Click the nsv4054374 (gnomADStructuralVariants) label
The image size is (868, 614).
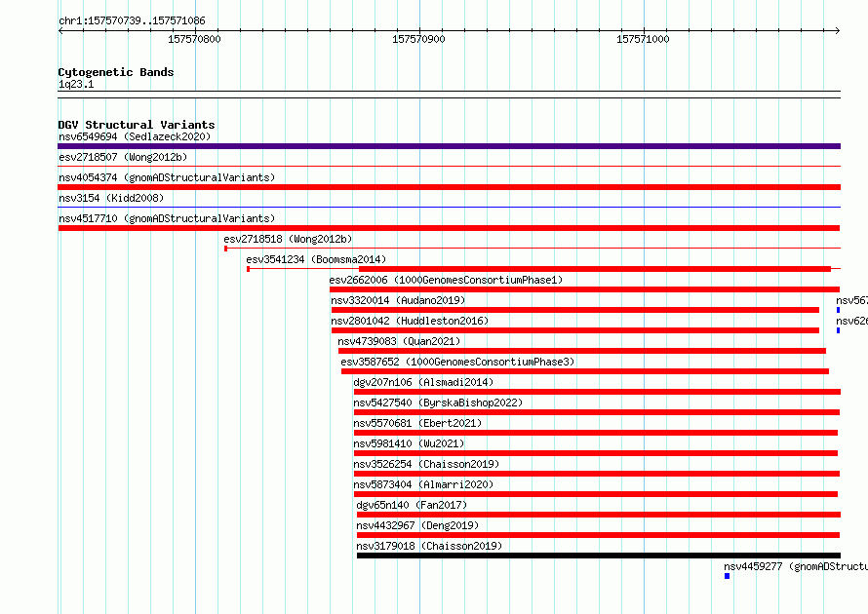(x=167, y=177)
